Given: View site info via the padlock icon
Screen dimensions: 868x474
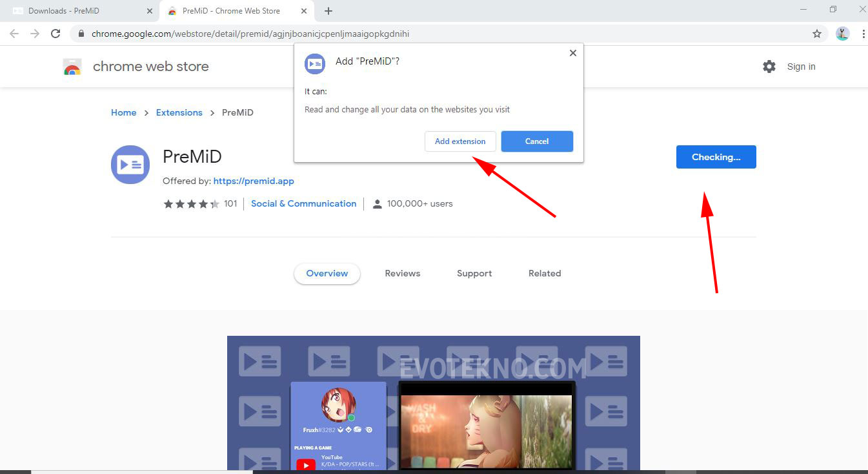Looking at the screenshot, I should 81,34.
